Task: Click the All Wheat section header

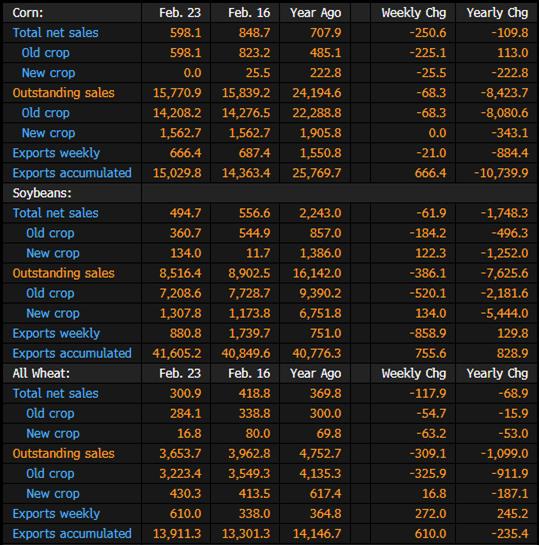Action: (41, 373)
